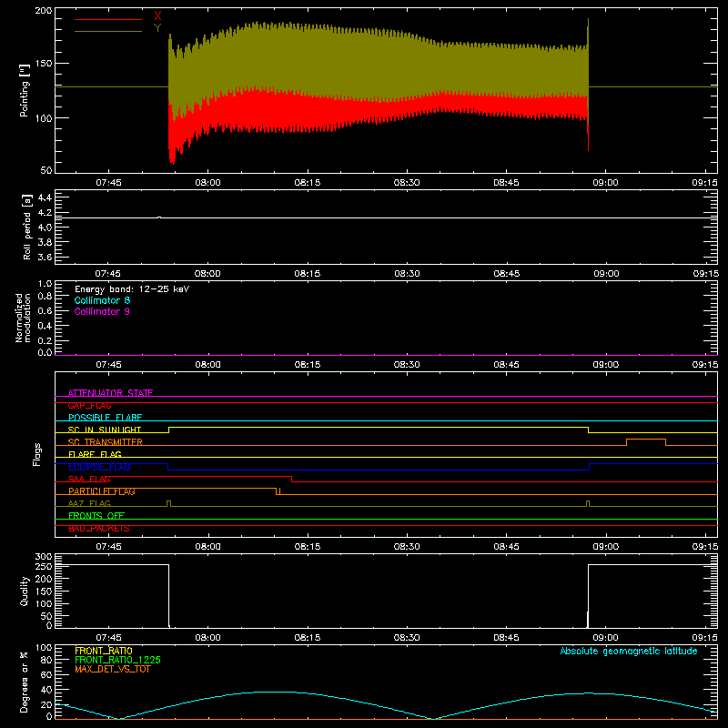The height and width of the screenshot is (728, 728).
Task: Click the 250 tick on Quality axis
Action: coord(44,566)
